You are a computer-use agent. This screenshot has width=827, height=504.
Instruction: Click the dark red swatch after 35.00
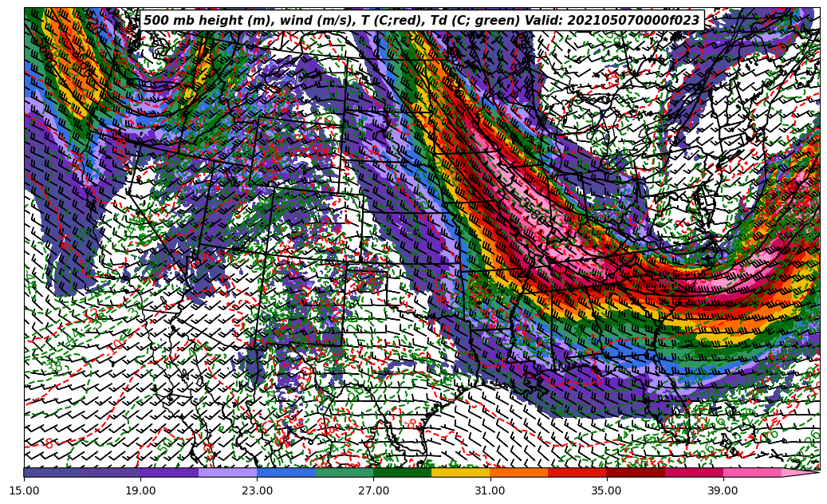(x=635, y=473)
